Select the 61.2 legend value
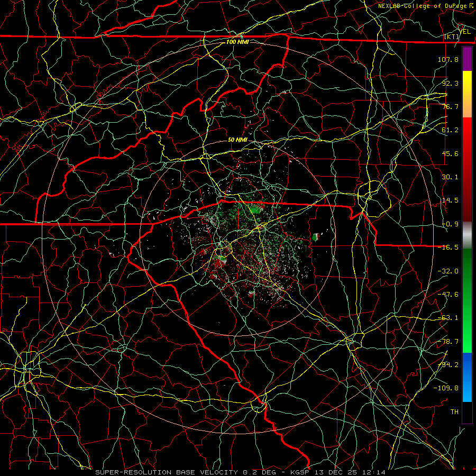476x476 pixels. pos(450,130)
